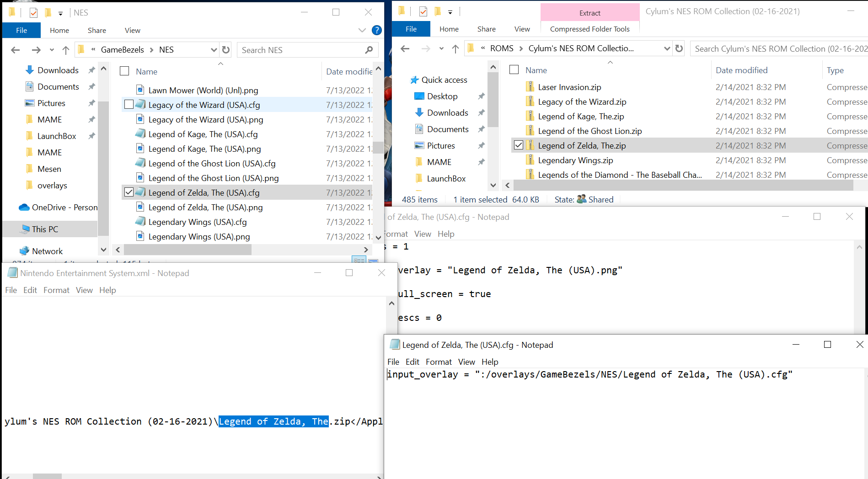The height and width of the screenshot is (479, 868).
Task: Open OneDrive - Personal in sidebar
Action: [58, 207]
